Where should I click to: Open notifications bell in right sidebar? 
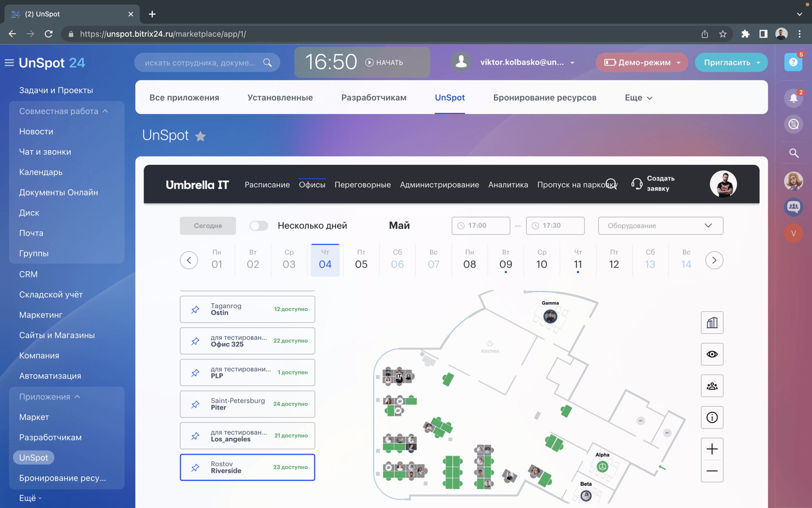793,98
